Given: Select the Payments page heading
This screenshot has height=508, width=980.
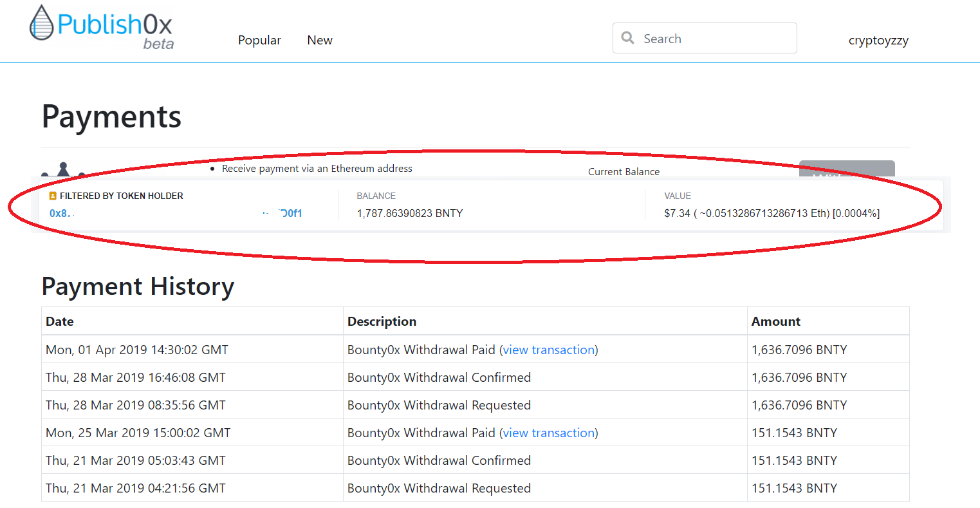Looking at the screenshot, I should [x=111, y=117].
